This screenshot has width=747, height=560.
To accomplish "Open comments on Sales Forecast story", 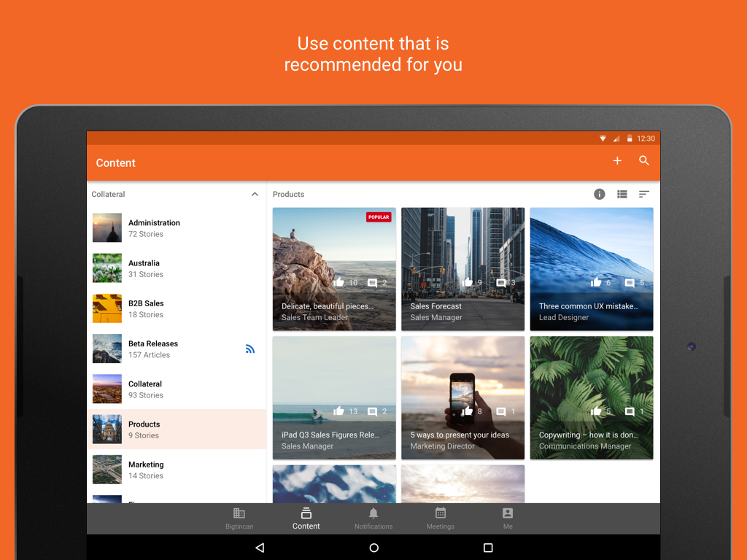I will pos(500,283).
